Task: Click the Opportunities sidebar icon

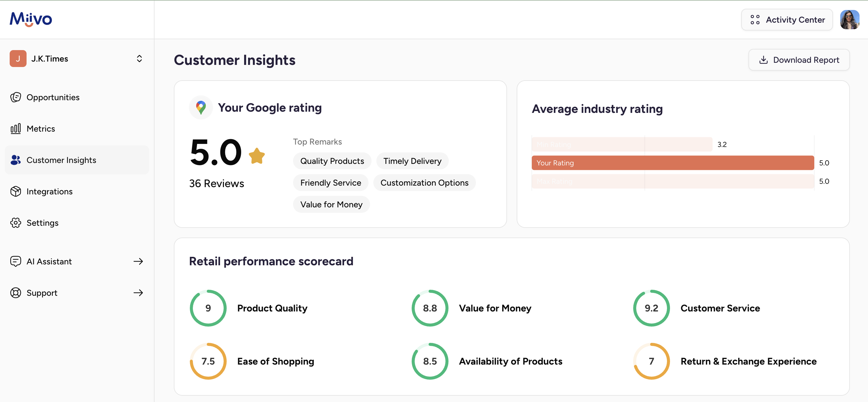Action: pos(15,97)
